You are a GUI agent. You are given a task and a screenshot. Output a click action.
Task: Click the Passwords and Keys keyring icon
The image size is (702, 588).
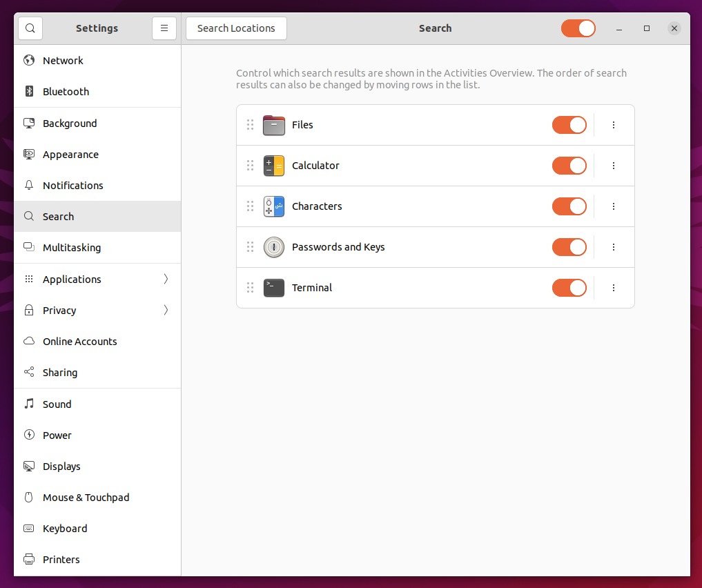pos(273,246)
